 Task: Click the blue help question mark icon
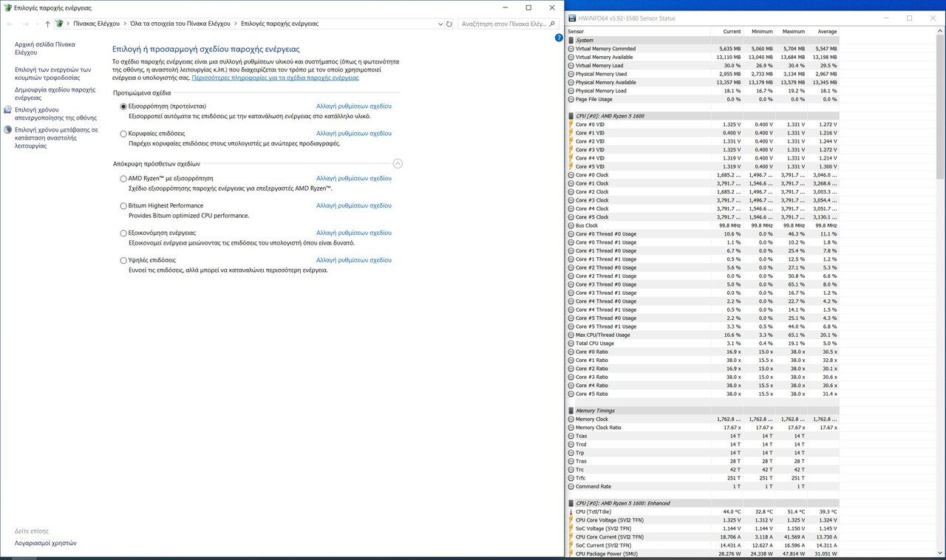559,38
